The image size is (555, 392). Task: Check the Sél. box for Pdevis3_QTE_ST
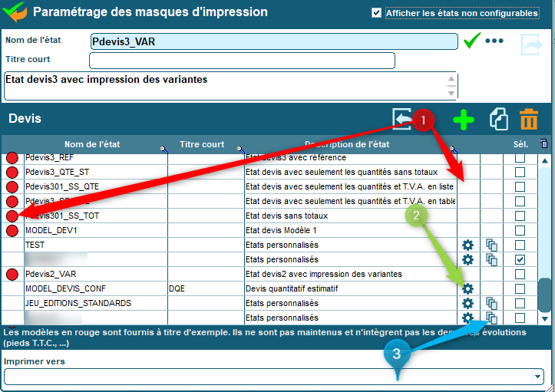coord(520,173)
